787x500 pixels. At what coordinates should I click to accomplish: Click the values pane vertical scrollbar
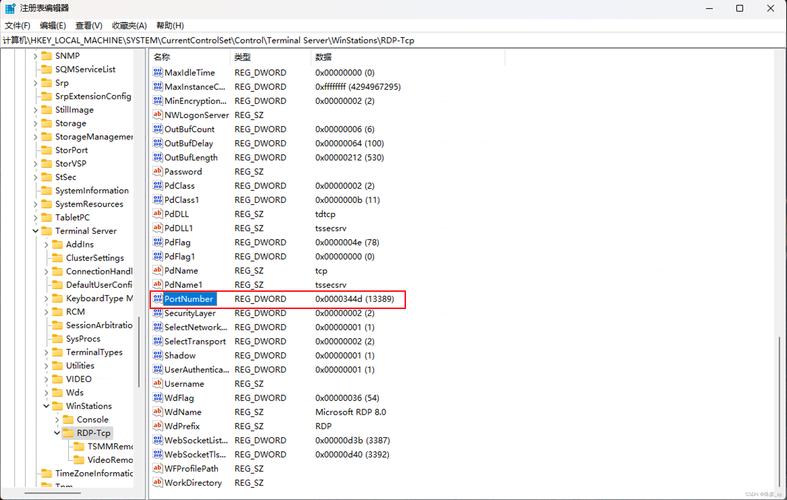coord(779,400)
